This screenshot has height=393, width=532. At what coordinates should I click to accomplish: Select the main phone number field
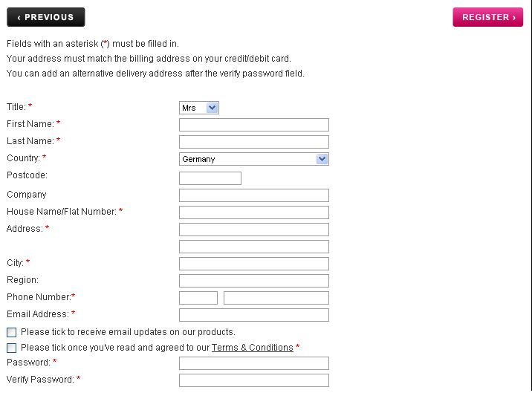click(x=276, y=298)
